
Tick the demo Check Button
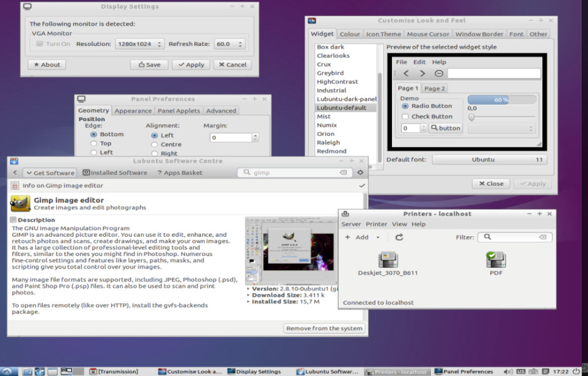[x=405, y=116]
